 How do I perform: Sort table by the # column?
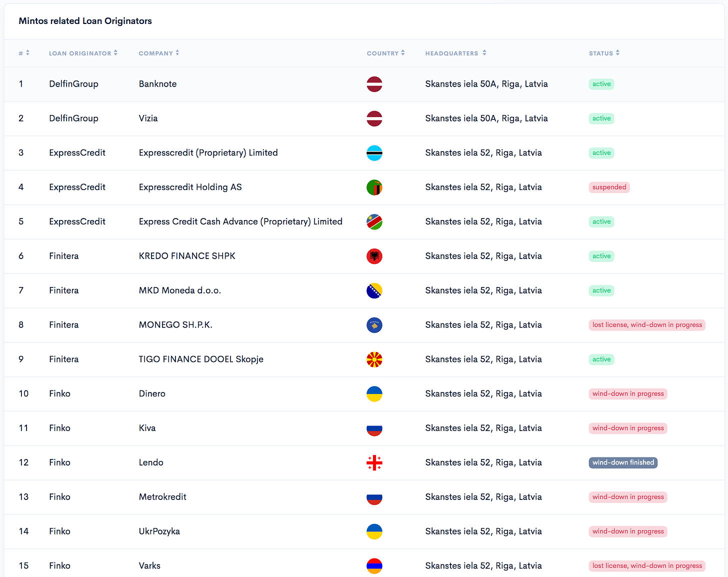pos(24,53)
